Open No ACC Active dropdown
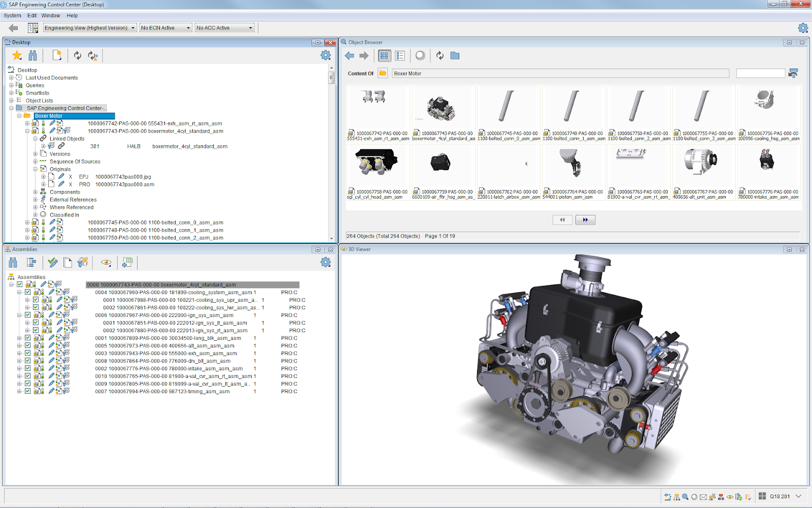Screen dimensions: 812x508 [224, 28]
